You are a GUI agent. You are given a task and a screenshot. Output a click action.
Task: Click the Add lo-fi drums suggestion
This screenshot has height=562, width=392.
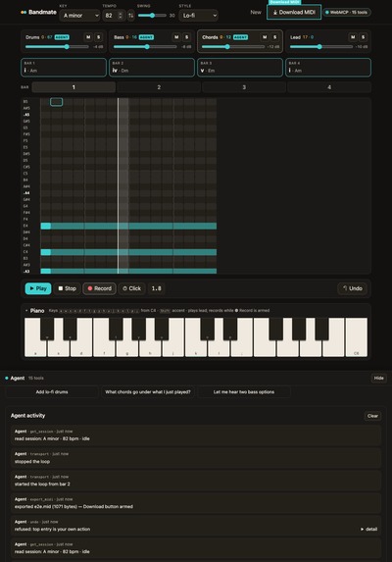(52, 392)
